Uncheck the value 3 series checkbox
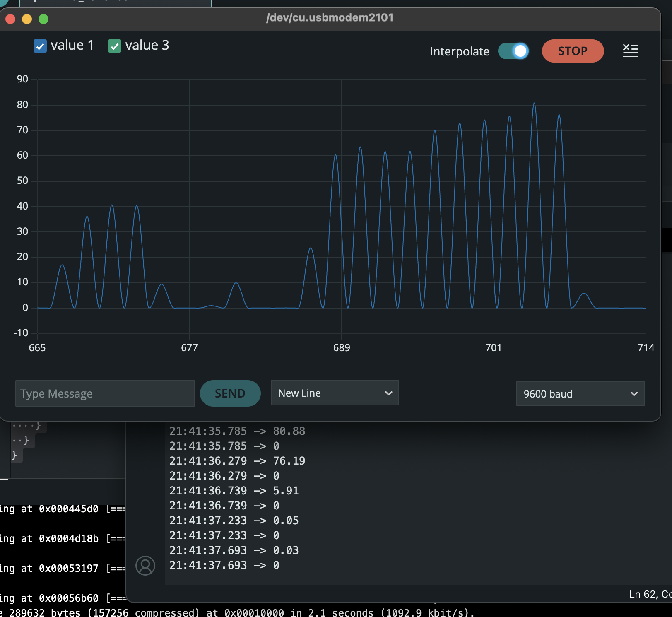The image size is (672, 617). [x=115, y=46]
